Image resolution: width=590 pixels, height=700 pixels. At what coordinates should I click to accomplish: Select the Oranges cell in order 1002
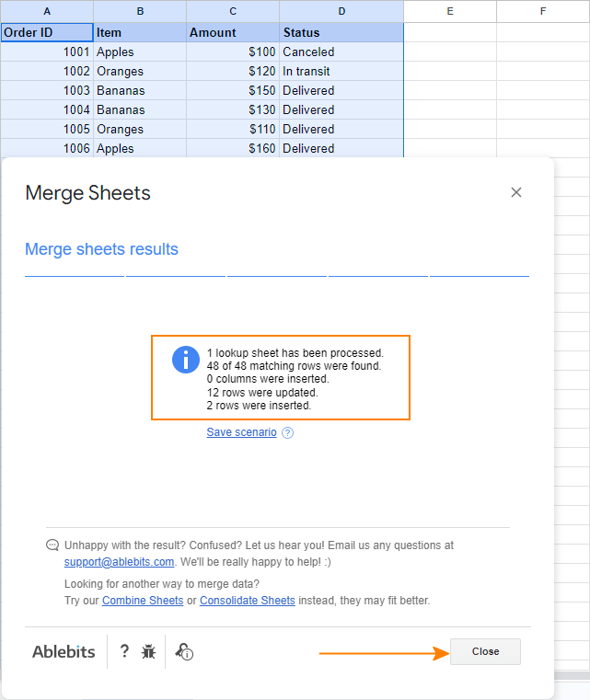pyautogui.click(x=140, y=71)
